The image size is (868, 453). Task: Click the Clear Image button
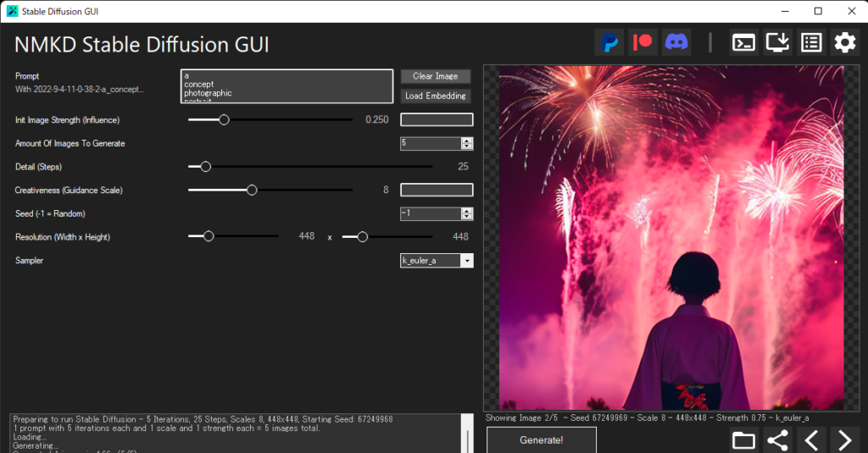[435, 76]
